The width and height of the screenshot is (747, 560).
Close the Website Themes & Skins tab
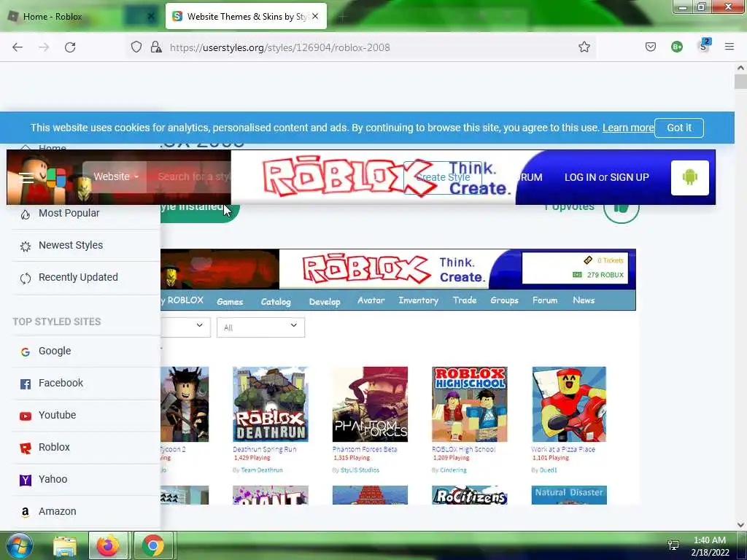pos(315,16)
